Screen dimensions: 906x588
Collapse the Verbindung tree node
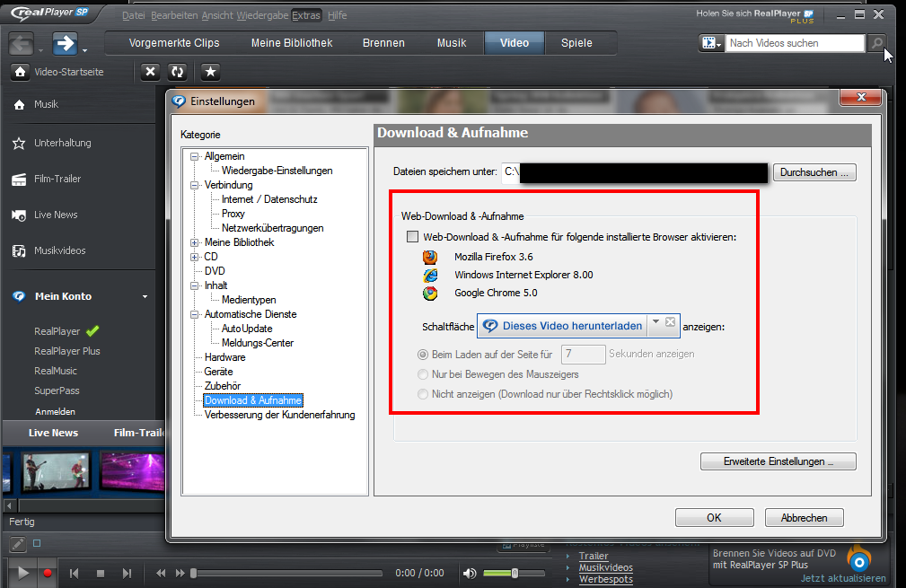(195, 186)
